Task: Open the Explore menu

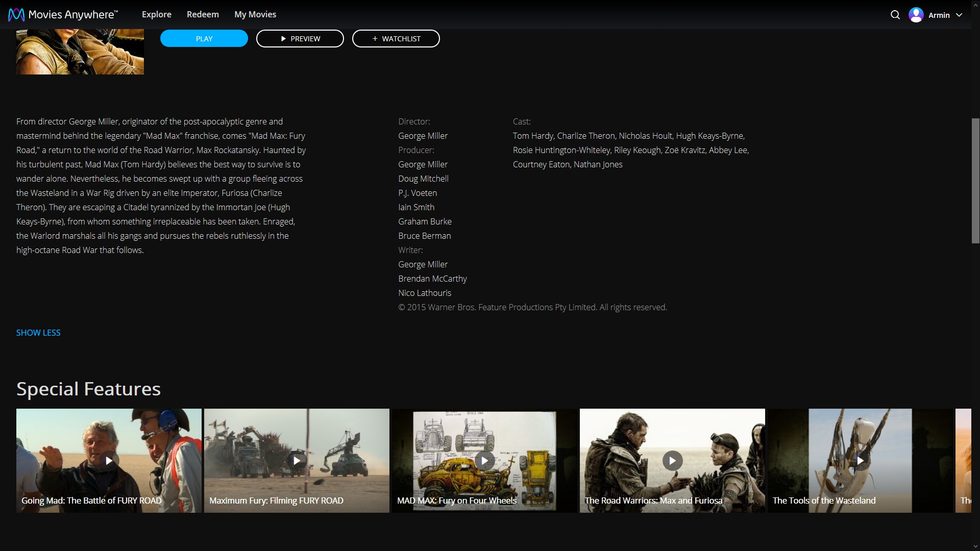Action: coord(157,15)
